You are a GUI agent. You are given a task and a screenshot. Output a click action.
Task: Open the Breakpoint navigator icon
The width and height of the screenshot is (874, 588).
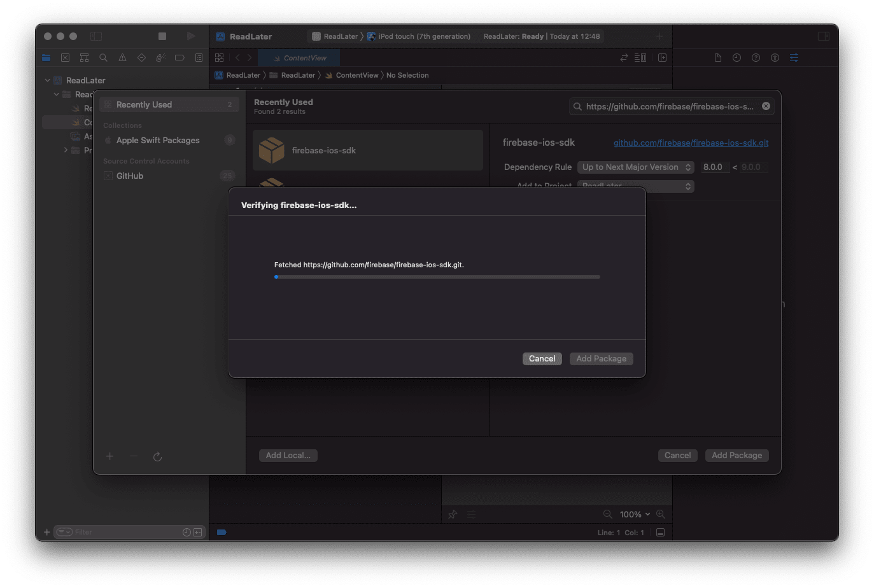point(180,57)
